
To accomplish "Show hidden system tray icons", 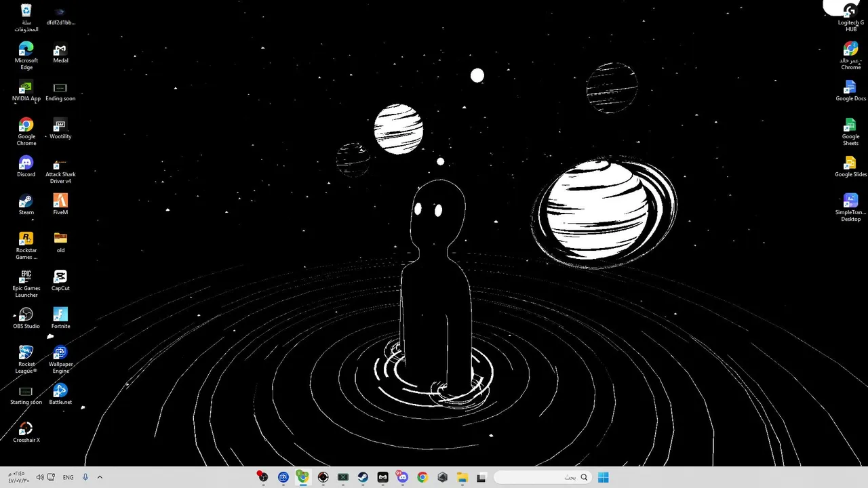I will (x=100, y=477).
